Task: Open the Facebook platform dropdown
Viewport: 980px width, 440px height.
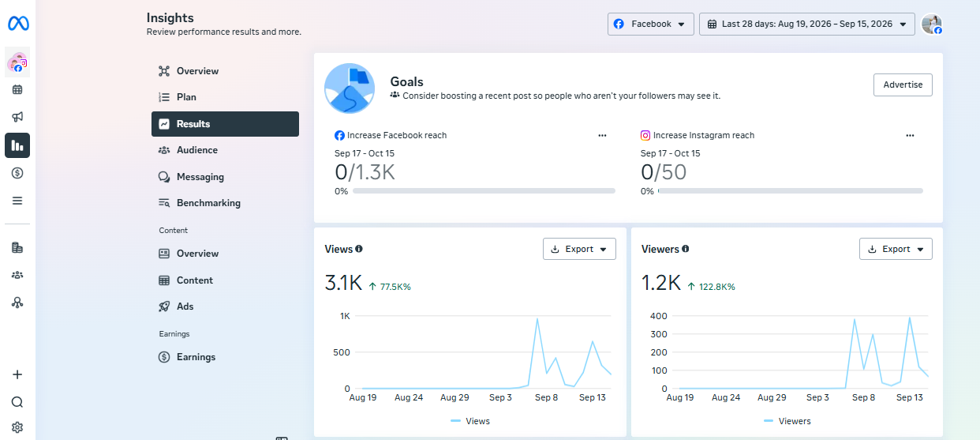Action: (x=651, y=24)
